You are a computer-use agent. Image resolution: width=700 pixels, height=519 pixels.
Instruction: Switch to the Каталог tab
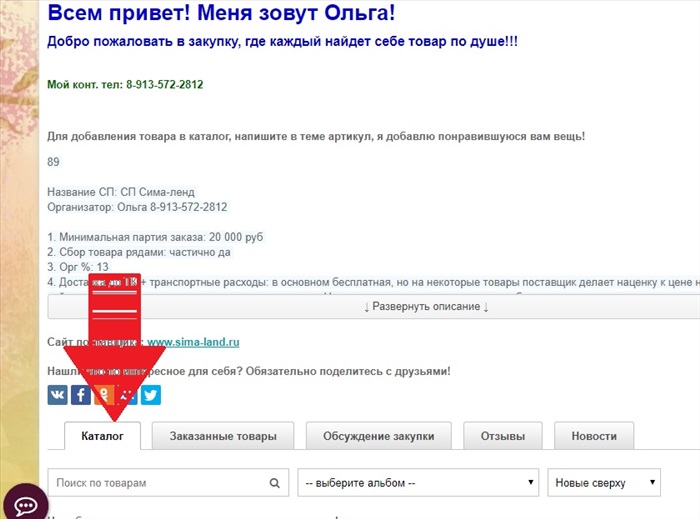tap(102, 436)
